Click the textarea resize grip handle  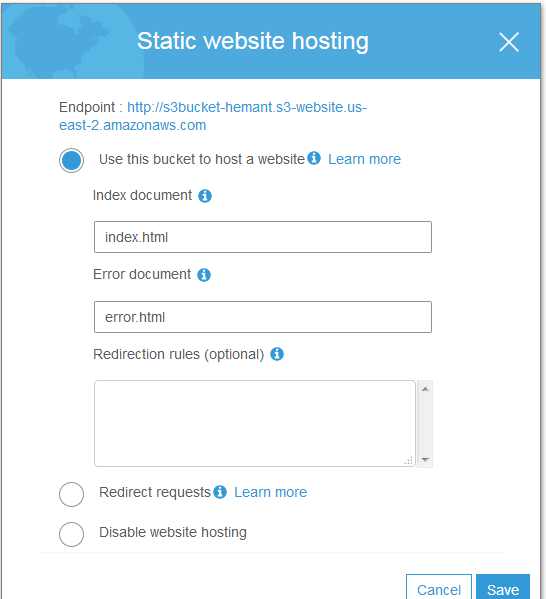point(409,460)
